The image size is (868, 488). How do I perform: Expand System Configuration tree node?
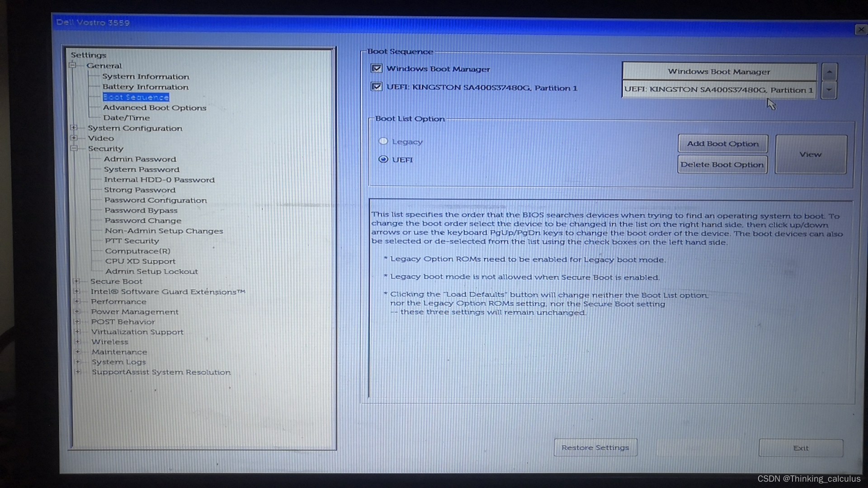pyautogui.click(x=74, y=128)
